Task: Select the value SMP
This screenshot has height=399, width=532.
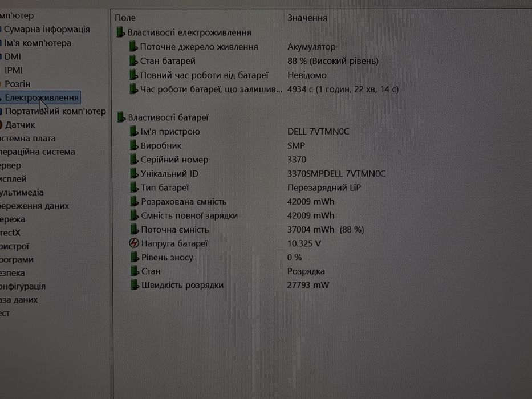Action: coord(296,145)
